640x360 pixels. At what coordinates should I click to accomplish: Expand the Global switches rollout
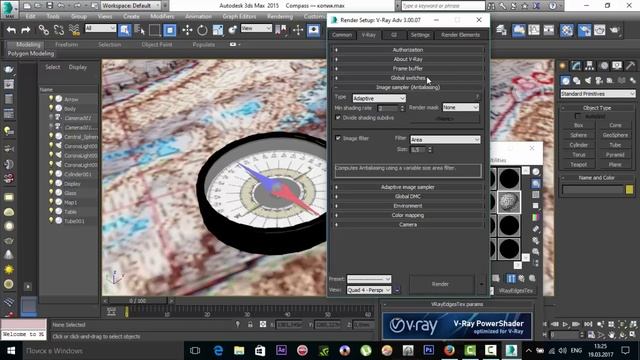click(408, 78)
